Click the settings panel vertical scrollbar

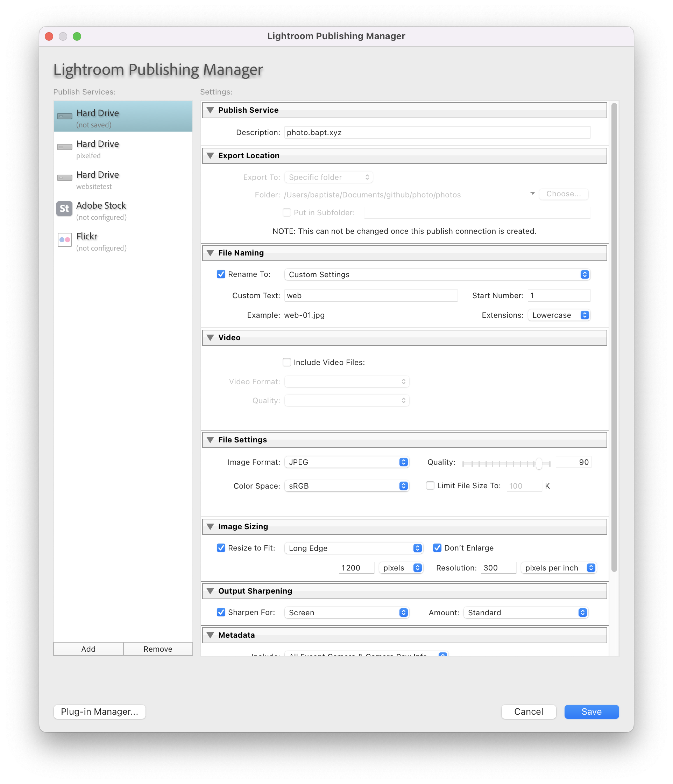(614, 337)
